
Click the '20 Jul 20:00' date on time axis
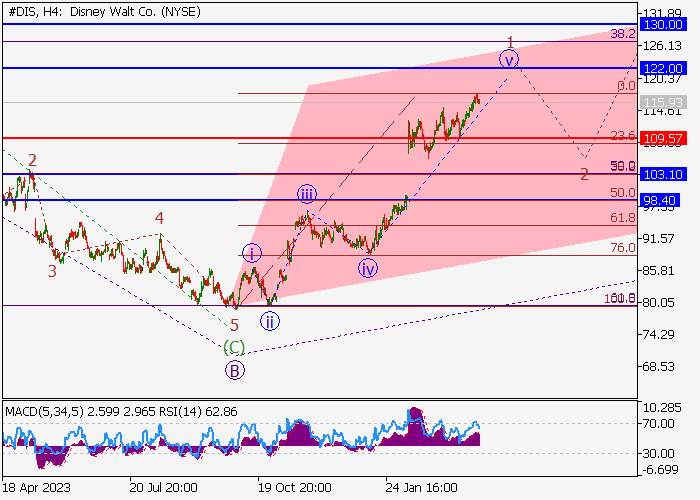point(163,487)
